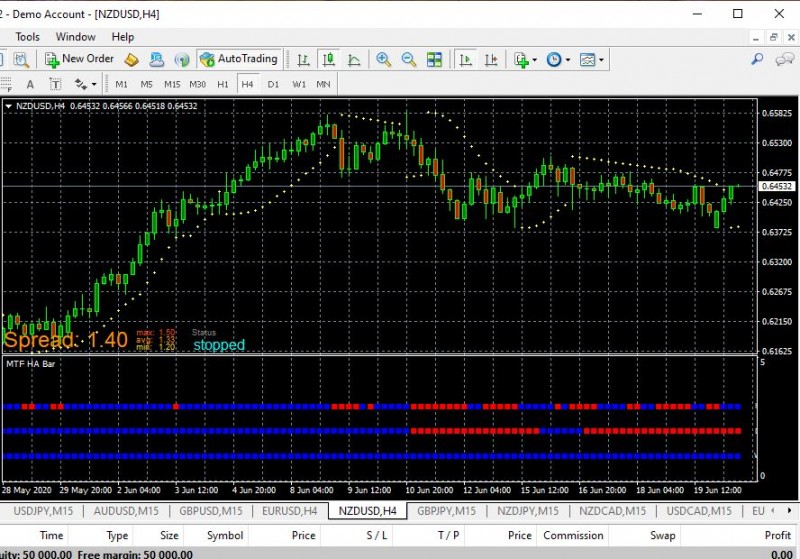Switch to MN monthly timeframe
The height and width of the screenshot is (559, 800).
[x=323, y=84]
